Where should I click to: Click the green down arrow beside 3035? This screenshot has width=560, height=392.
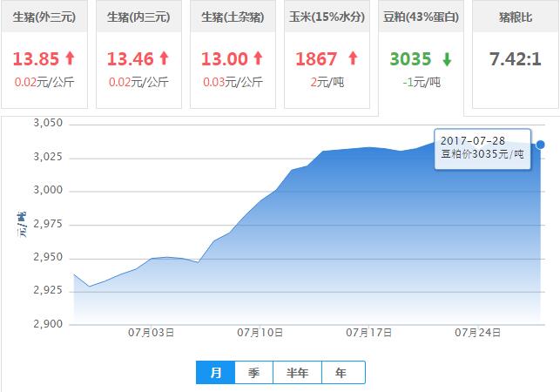pyautogui.click(x=447, y=59)
